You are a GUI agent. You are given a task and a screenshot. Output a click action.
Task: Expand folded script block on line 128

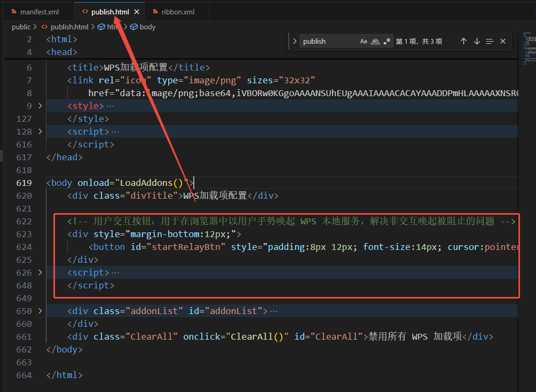[x=41, y=131]
